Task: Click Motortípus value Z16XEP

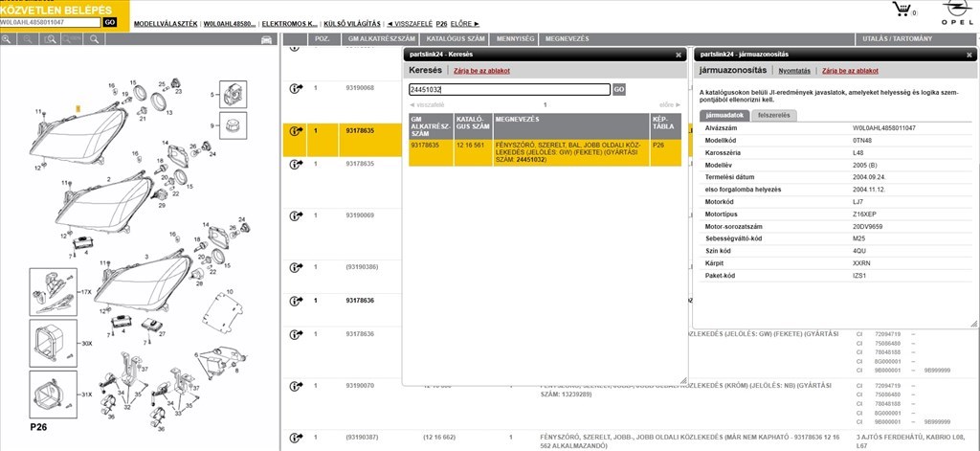Action: pyautogui.click(x=865, y=214)
